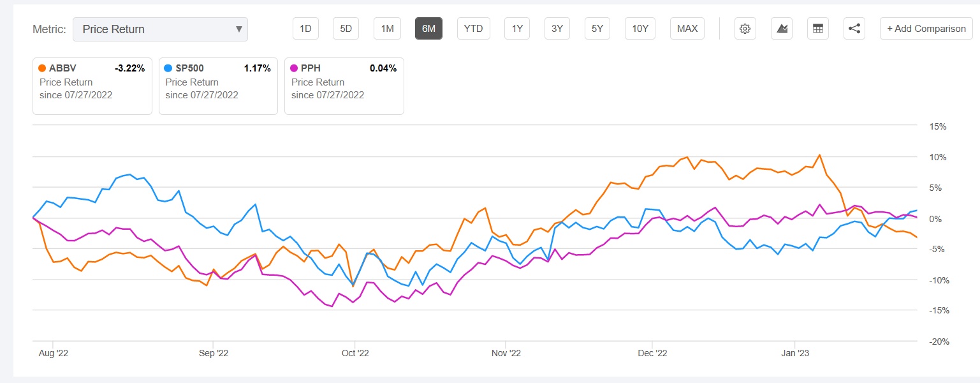
Task: Show year-to-date with YTD button
Action: [473, 29]
